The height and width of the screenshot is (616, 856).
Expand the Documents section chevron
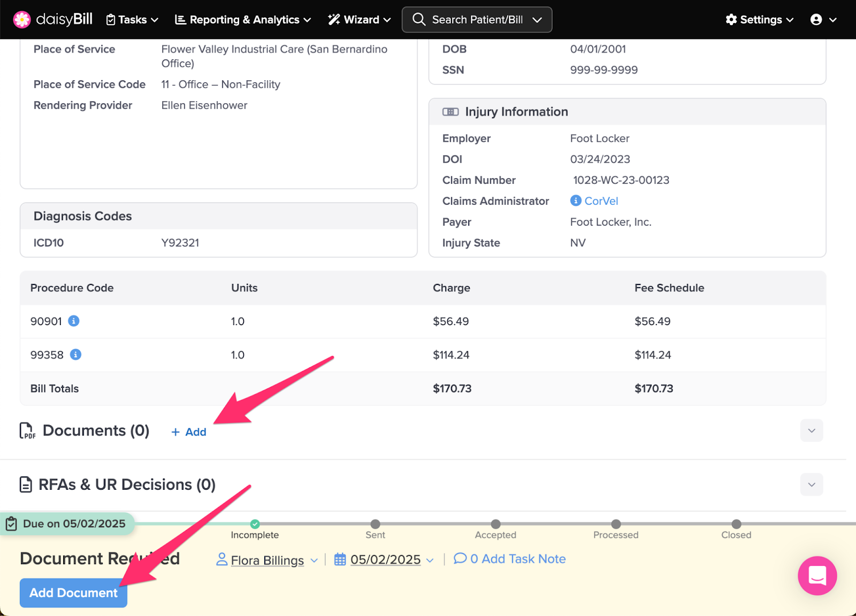812,430
